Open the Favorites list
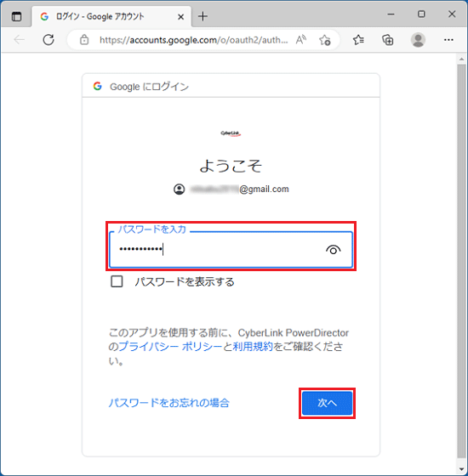Screen dimensions: 468x476 pyautogui.click(x=358, y=40)
